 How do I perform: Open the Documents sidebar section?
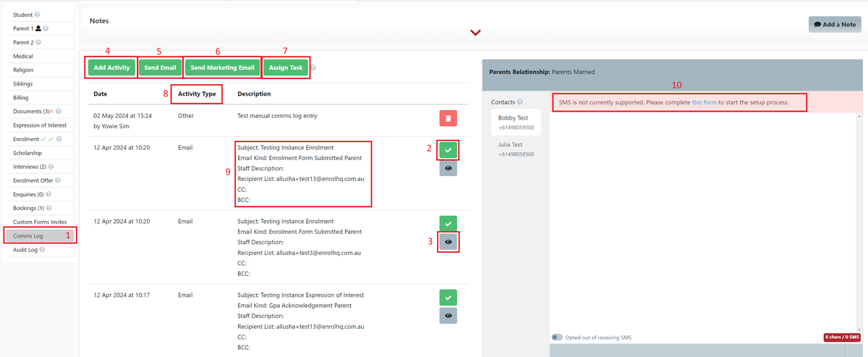[x=27, y=112]
